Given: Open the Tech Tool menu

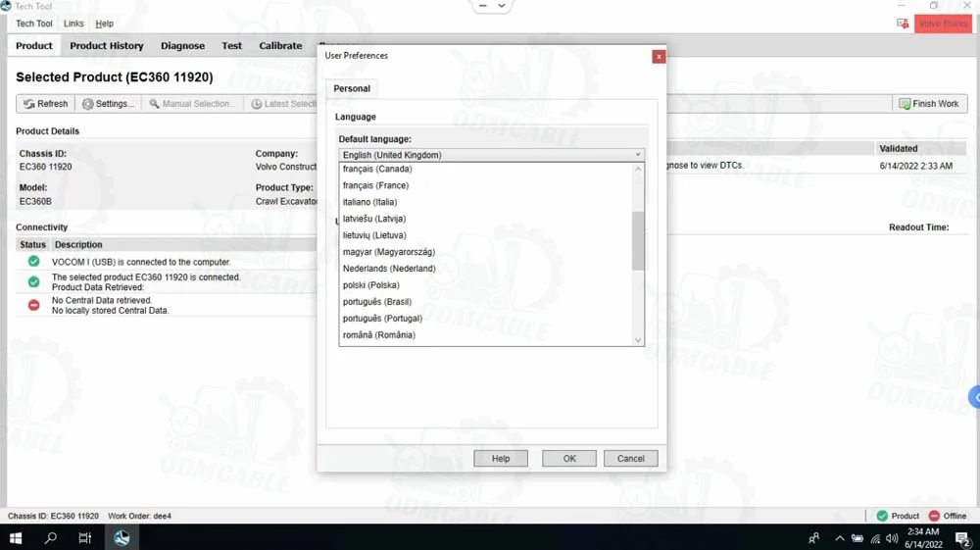Looking at the screenshot, I should [33, 24].
